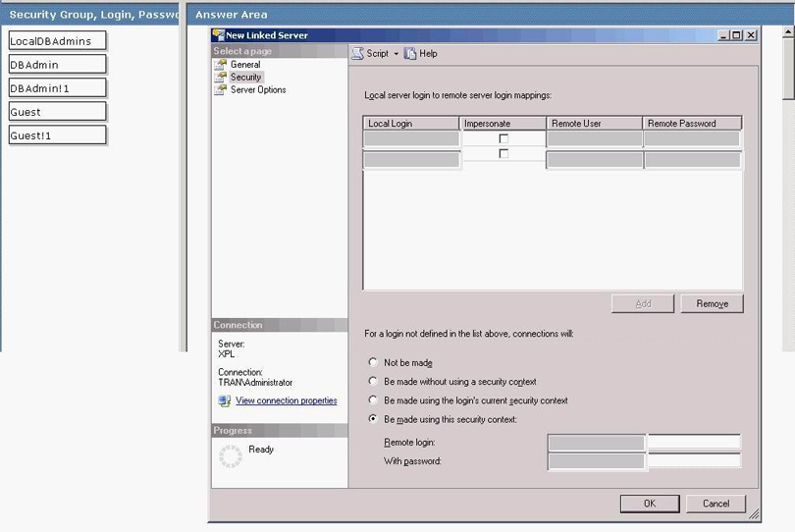
Task: Click the Cancel button
Action: pyautogui.click(x=715, y=504)
